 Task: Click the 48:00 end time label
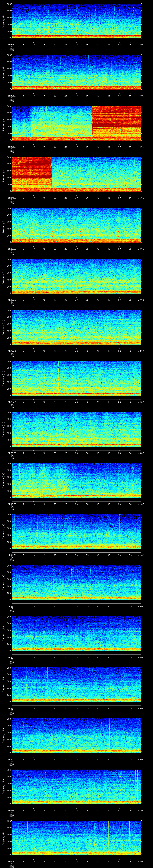click(x=141, y=862)
